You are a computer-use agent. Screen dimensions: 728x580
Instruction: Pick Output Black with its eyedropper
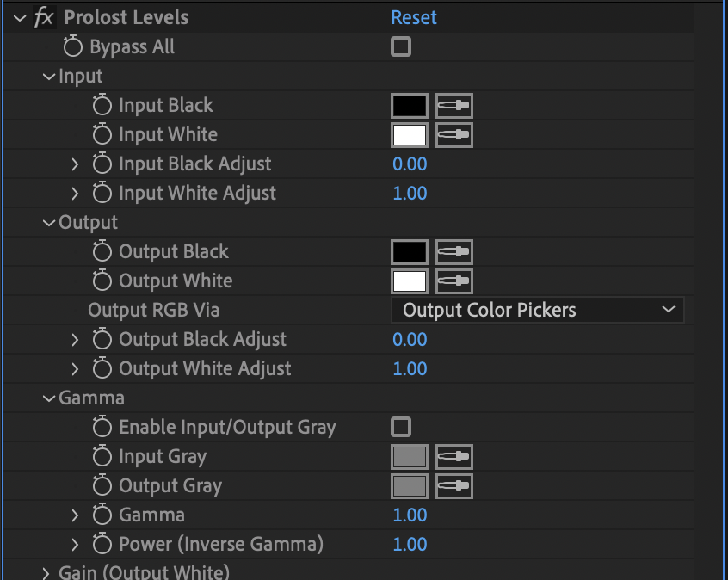pos(454,251)
